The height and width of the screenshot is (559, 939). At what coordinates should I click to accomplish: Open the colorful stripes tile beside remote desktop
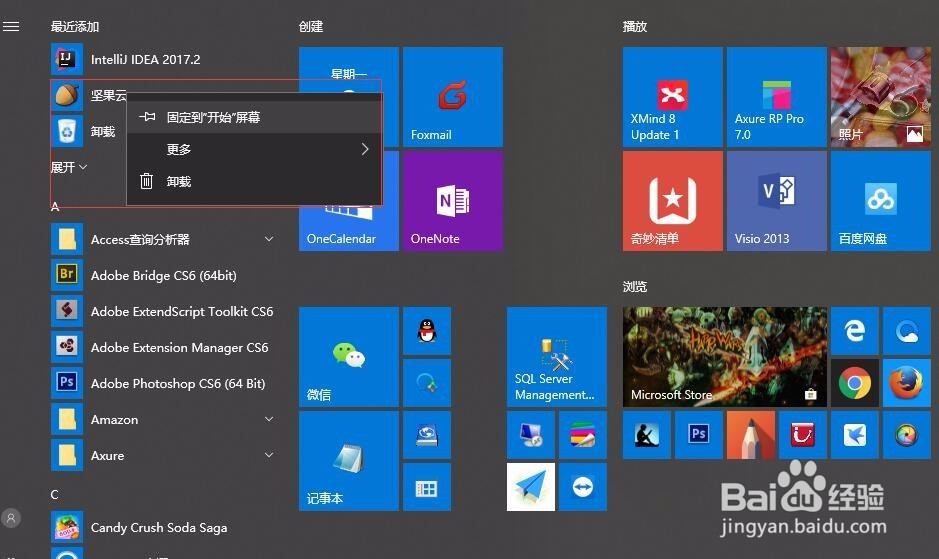coord(583,435)
